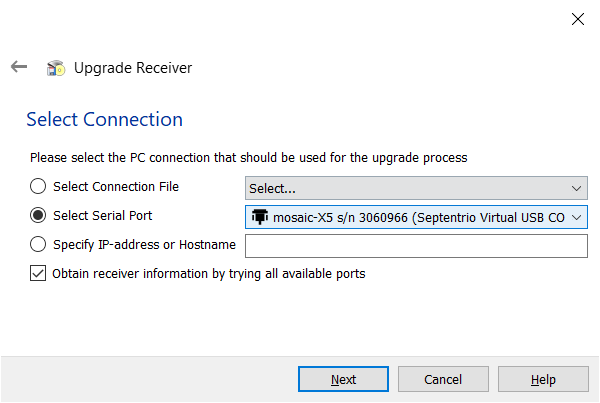Click the serial port dropdown chevron arrow
This screenshot has width=600, height=403.
pos(576,217)
